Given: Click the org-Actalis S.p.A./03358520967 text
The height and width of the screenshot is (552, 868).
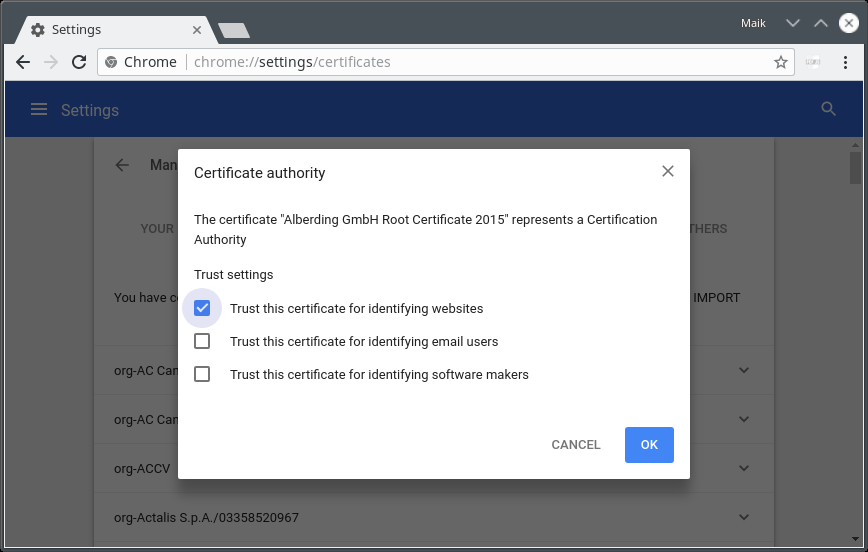Looking at the screenshot, I should (x=206, y=518).
